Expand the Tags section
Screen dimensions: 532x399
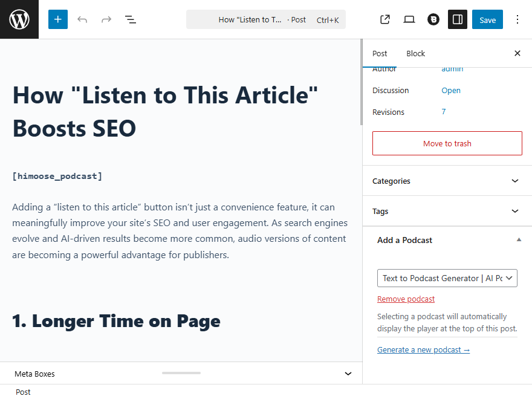coord(447,211)
